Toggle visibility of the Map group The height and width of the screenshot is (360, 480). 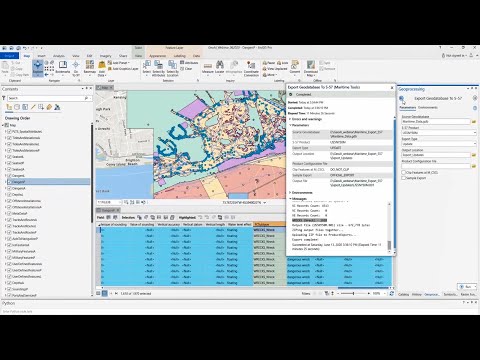pos(7,125)
